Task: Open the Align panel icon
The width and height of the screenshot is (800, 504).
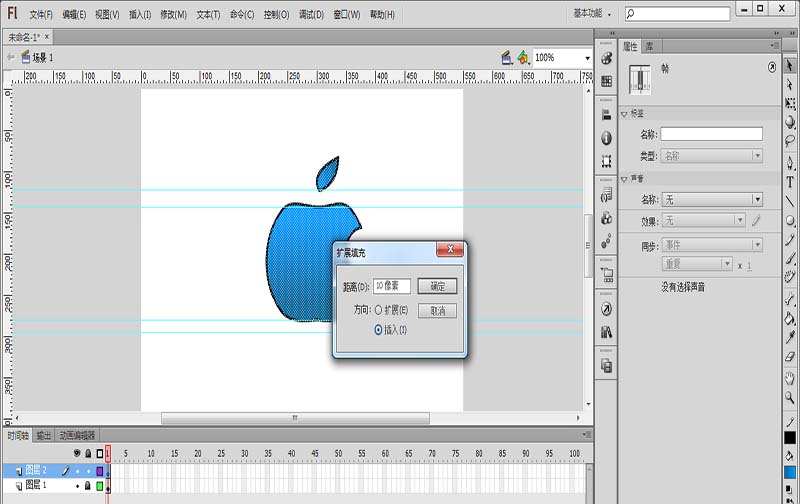Action: pyautogui.click(x=606, y=115)
